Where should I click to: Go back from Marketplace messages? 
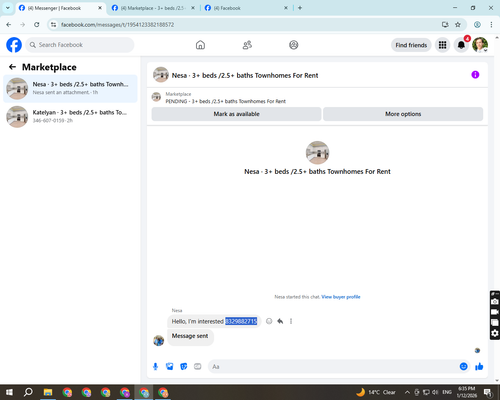(x=12, y=67)
